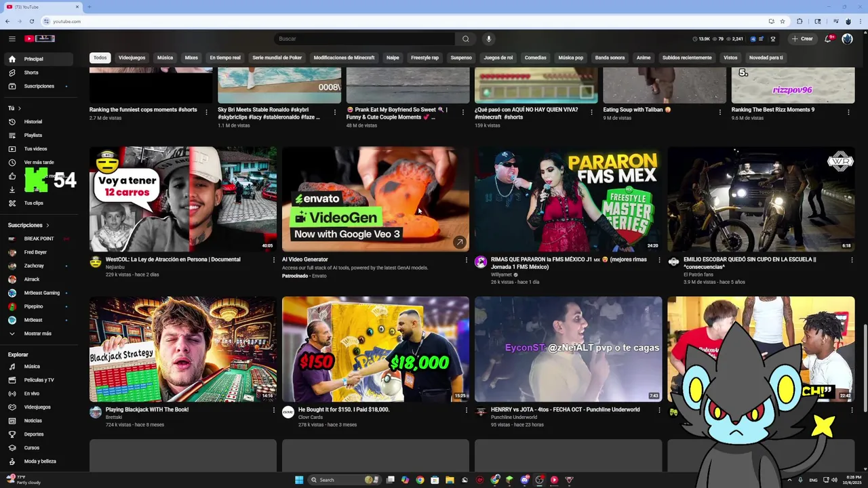Open the account avatar menu
This screenshot has width=868, height=488.
(x=847, y=39)
